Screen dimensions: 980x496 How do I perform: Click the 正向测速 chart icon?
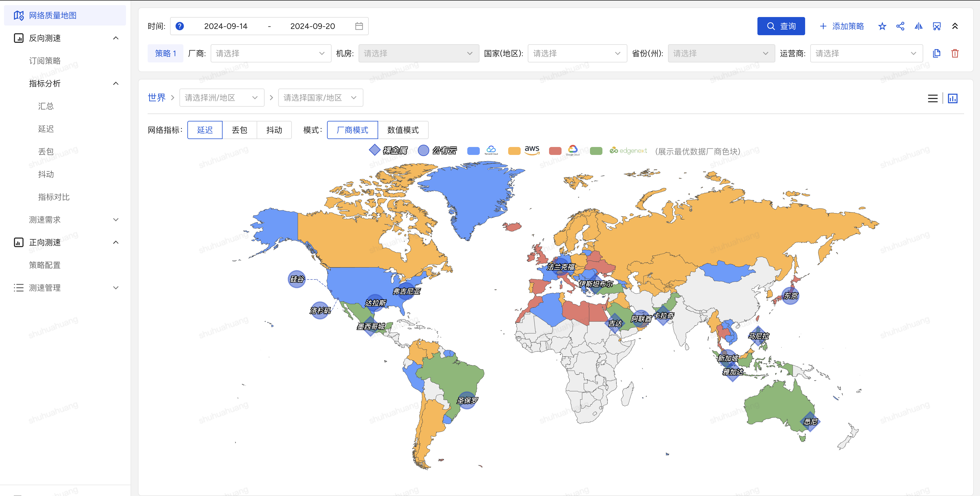click(x=19, y=242)
